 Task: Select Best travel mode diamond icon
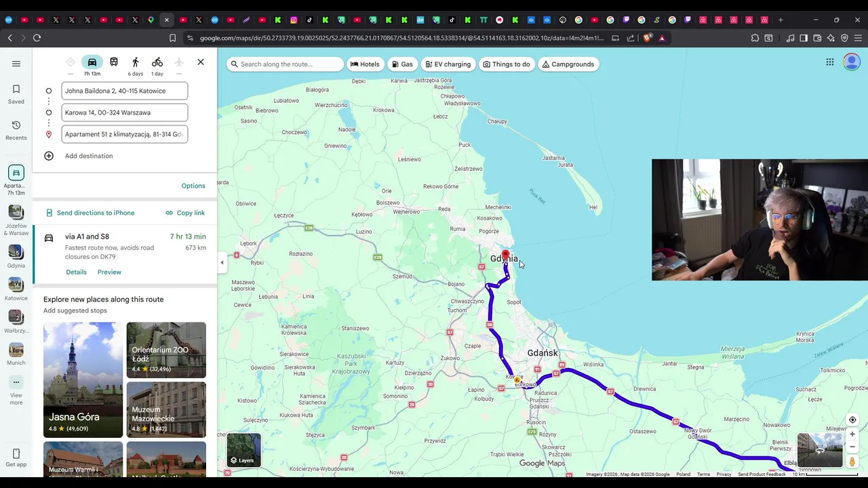[71, 62]
